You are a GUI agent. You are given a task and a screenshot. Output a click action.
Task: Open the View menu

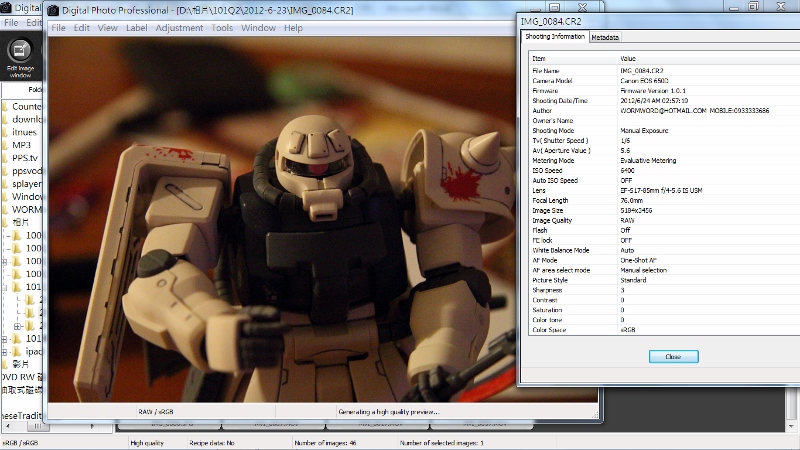(108, 28)
